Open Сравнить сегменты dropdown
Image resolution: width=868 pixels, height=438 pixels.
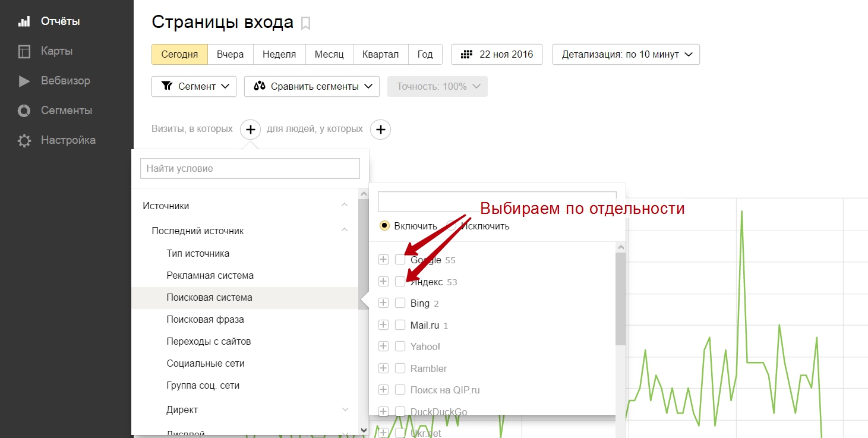click(x=311, y=86)
